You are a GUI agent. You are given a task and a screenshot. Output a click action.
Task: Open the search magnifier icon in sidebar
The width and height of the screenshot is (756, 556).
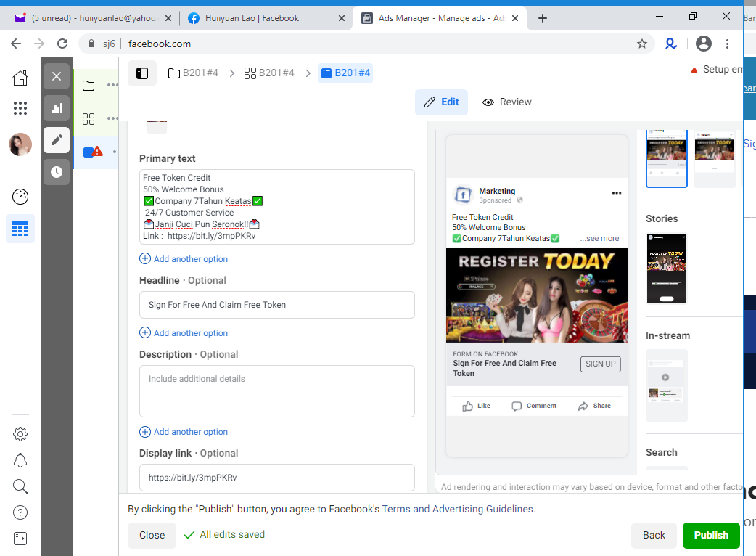(20, 486)
